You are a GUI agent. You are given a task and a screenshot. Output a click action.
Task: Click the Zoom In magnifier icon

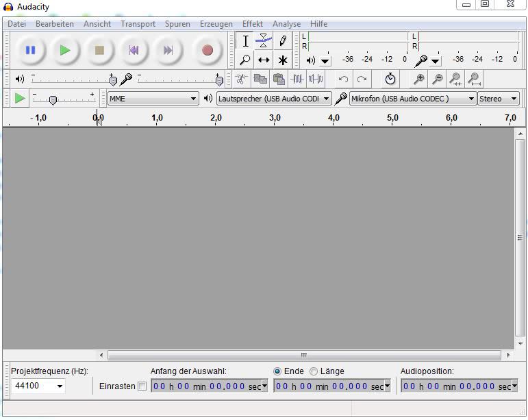[x=418, y=79]
